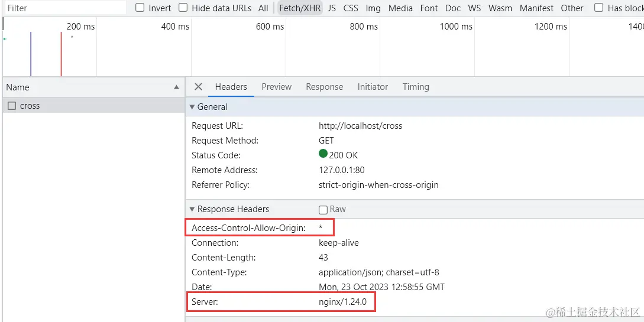Collapse the General section
Screen dimensions: 644x322
click(192, 107)
